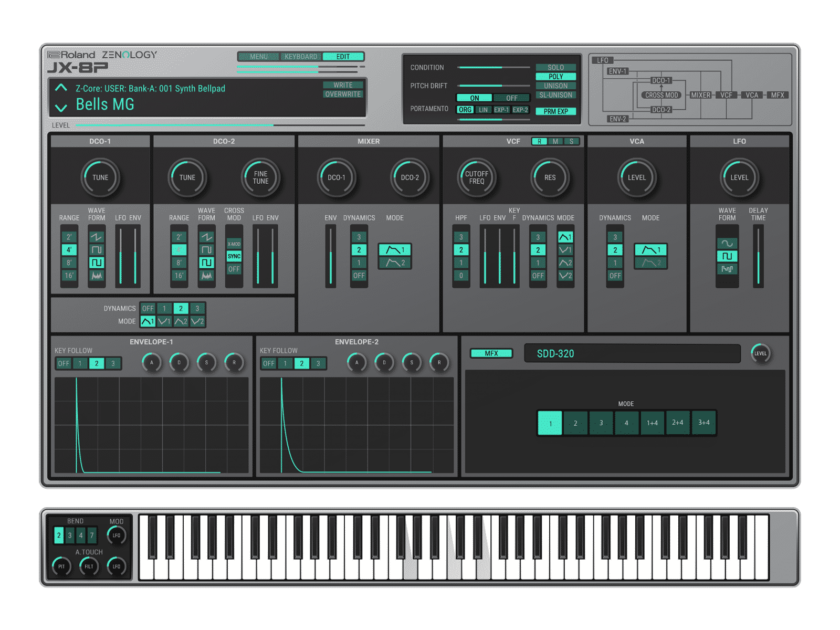The width and height of the screenshot is (840, 630).
Task: Set cross mod to SYNC
Action: (234, 256)
